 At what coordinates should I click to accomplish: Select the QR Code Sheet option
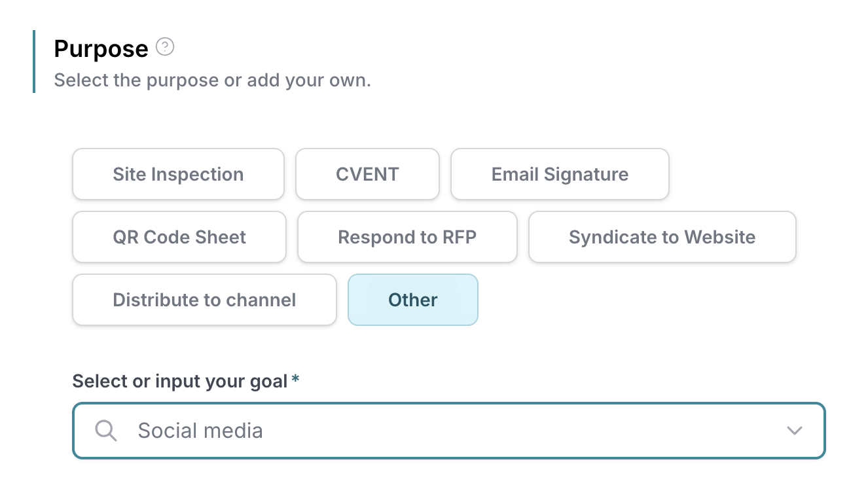(179, 237)
